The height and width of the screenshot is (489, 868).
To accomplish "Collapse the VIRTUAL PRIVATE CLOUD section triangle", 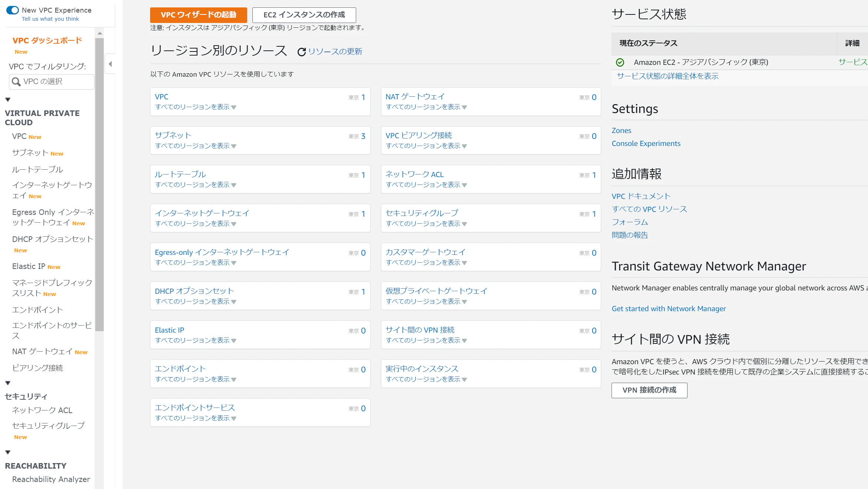I will tap(8, 99).
